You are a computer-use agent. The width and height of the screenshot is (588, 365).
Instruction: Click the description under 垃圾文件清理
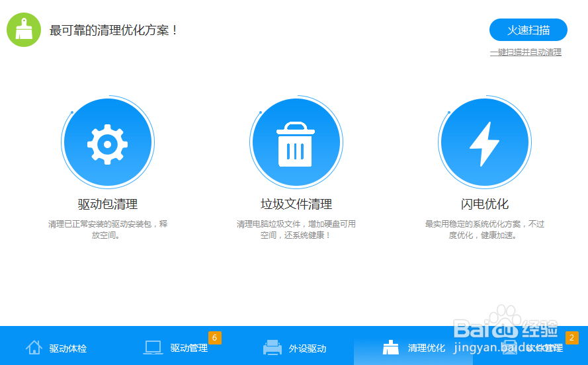[296, 229]
